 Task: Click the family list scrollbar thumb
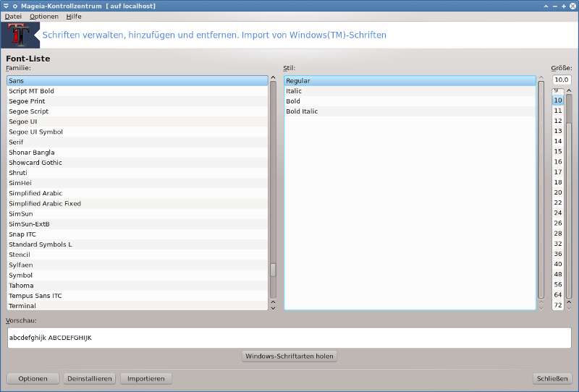(x=274, y=270)
